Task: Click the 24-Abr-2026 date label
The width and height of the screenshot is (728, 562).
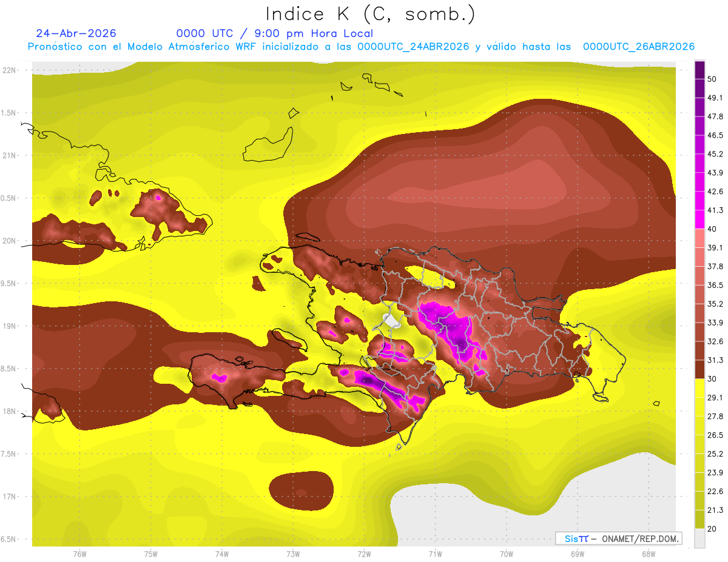Action: coord(76,33)
